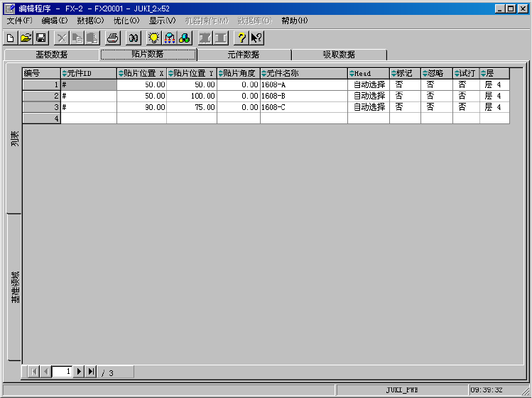The image size is (532, 398).
Task: Switch to the 元件数据 tab
Action: [x=244, y=55]
